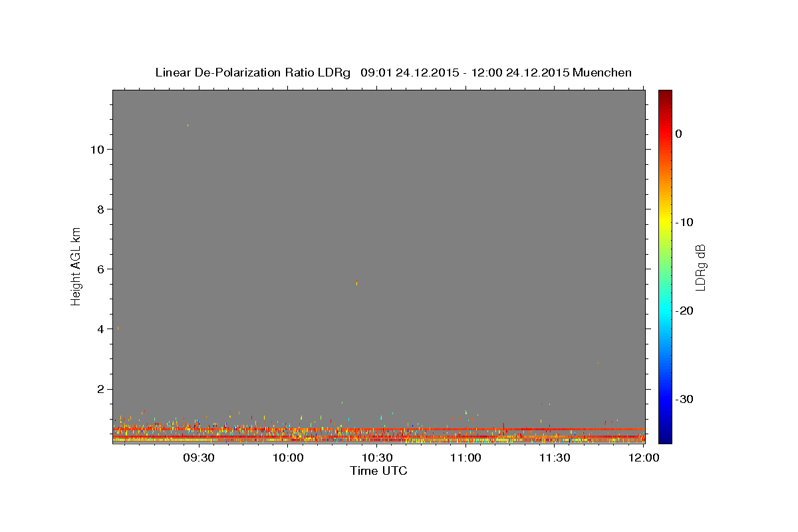Click the height tick label 6
Viewport: 798px width, 532px height.
point(99,269)
